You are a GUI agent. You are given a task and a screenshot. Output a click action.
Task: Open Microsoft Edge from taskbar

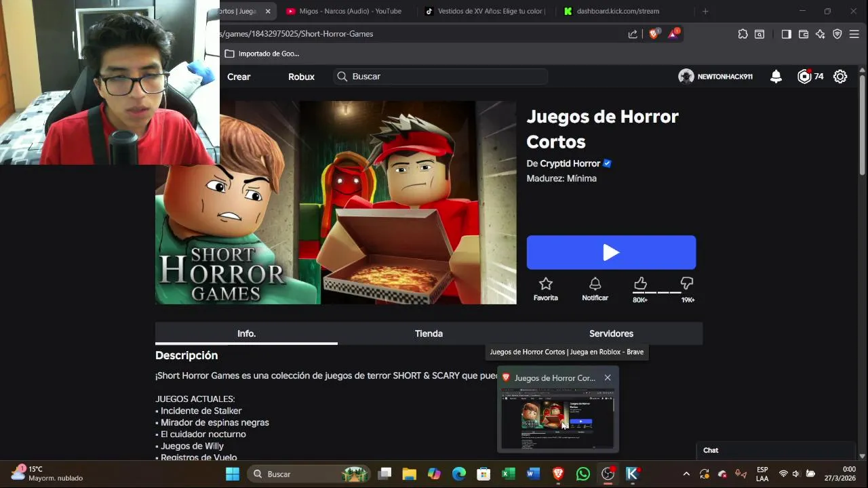[x=459, y=474]
